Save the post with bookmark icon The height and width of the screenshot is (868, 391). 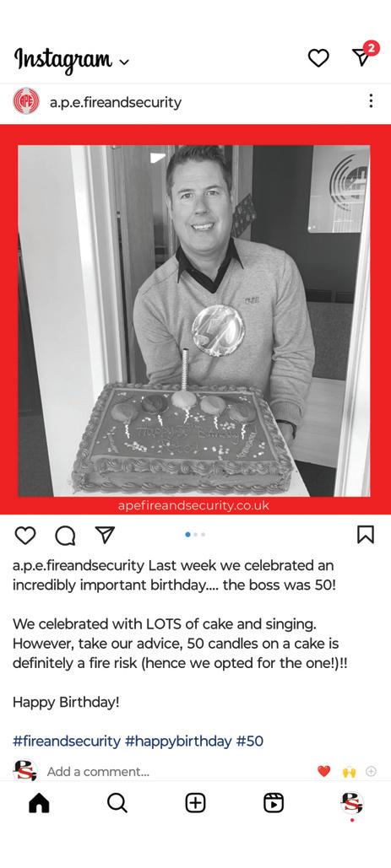(x=366, y=534)
